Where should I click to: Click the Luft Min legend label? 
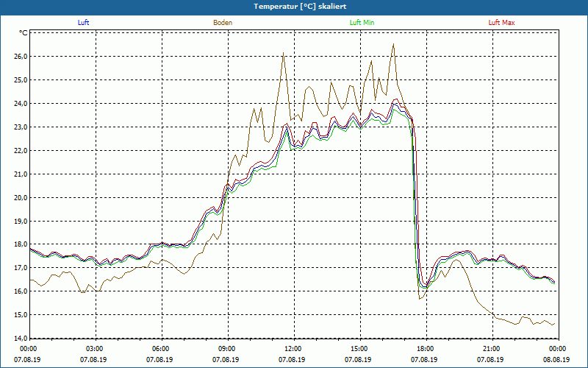coord(362,23)
